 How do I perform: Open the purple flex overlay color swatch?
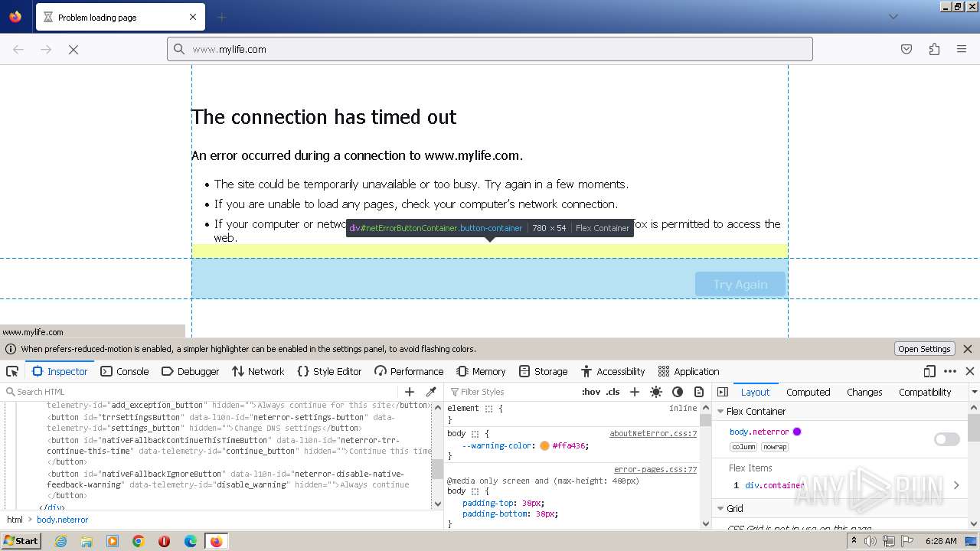click(797, 432)
